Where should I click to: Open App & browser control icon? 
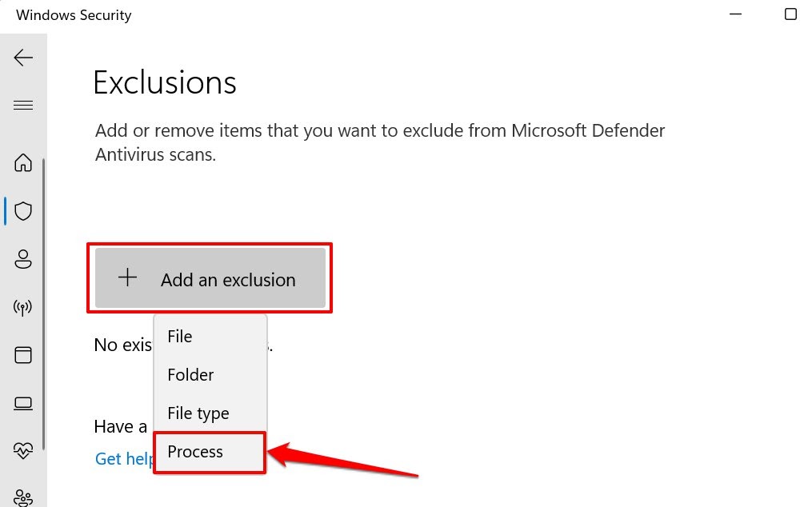coord(23,355)
